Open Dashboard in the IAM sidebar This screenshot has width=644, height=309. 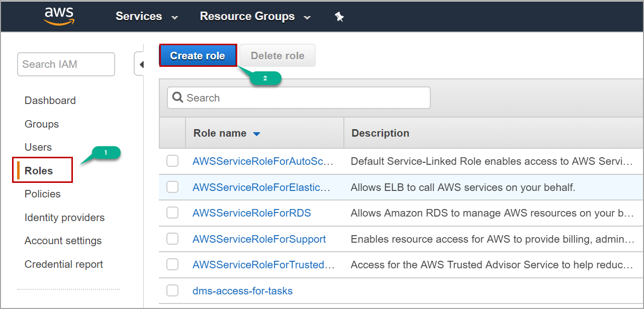(50, 100)
